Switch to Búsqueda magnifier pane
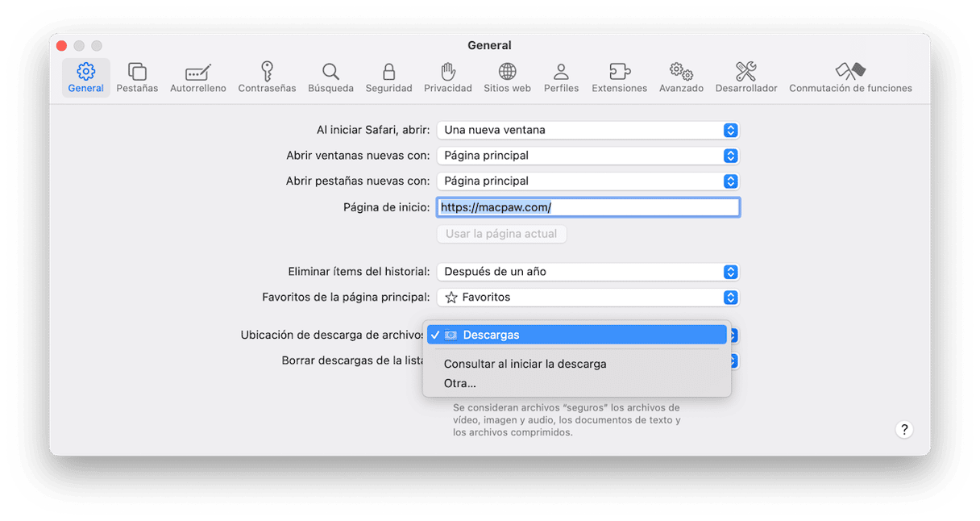 330,77
